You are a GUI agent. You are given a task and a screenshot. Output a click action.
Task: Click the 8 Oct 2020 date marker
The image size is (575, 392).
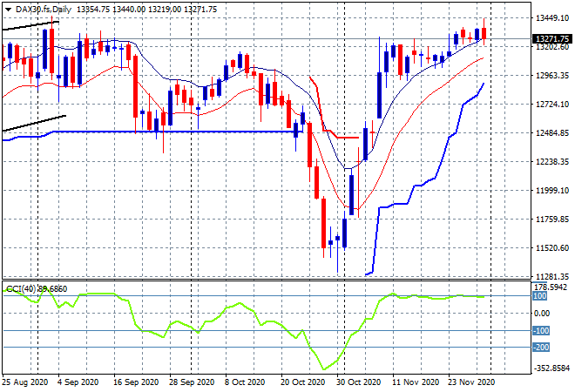(245, 382)
